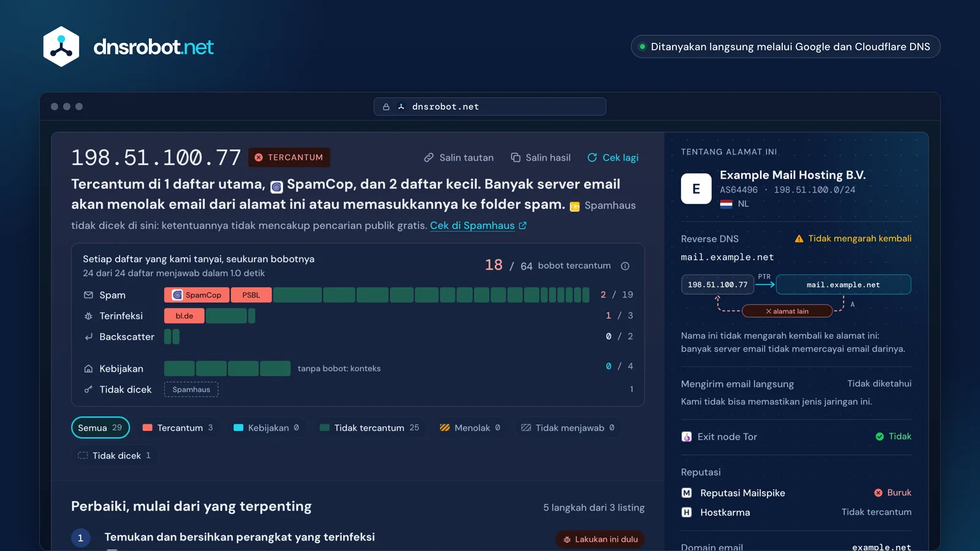Click the bl.de red listing chip

184,316
